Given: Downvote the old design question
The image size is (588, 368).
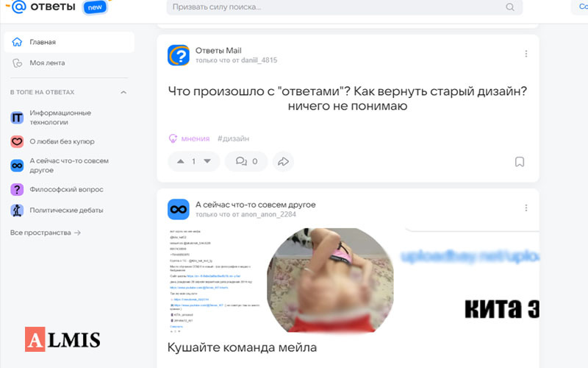Looking at the screenshot, I should pyautogui.click(x=207, y=161).
